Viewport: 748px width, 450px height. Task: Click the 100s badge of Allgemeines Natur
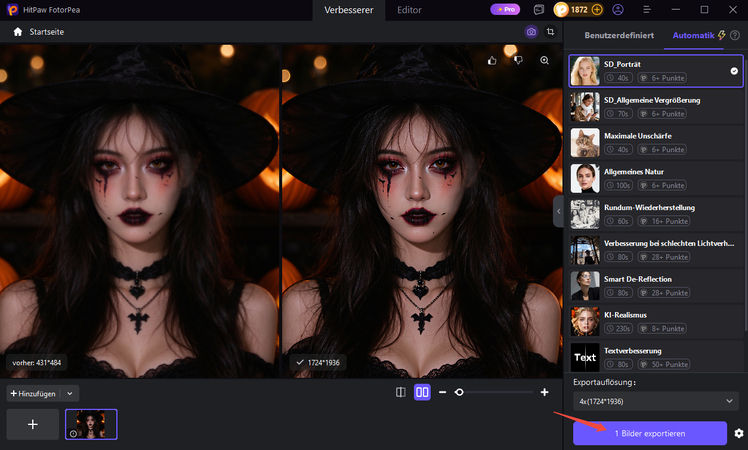(x=618, y=185)
